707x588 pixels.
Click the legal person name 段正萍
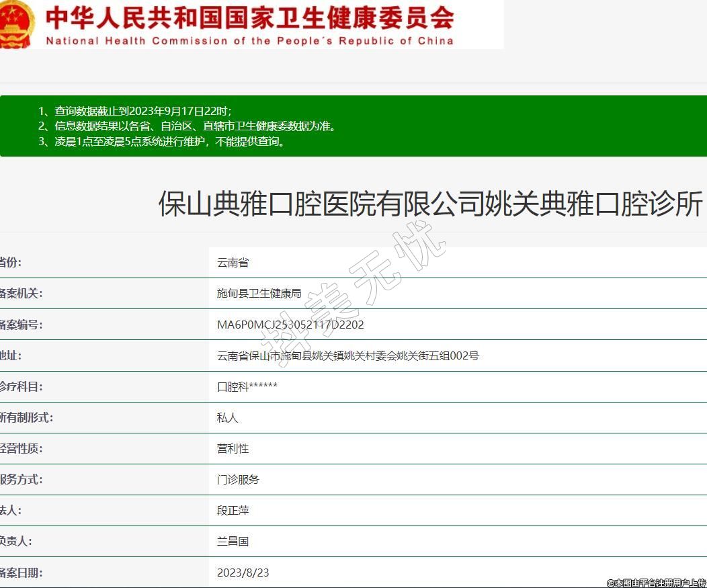click(x=233, y=510)
